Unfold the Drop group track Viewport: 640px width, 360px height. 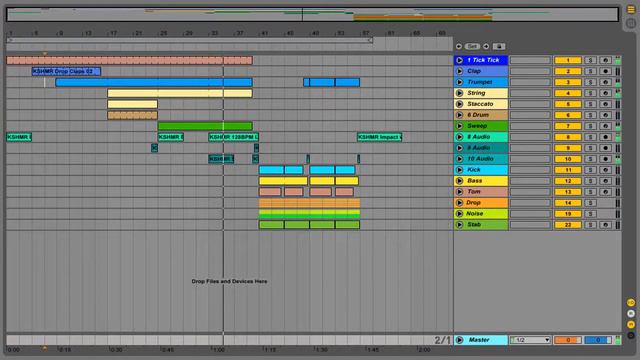[x=459, y=203]
